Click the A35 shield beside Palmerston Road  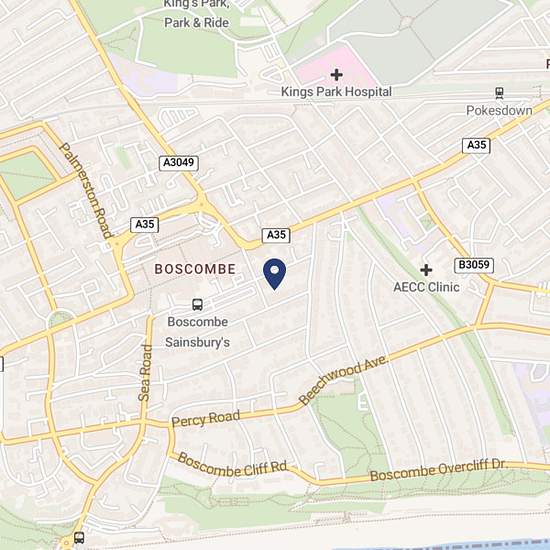145,225
